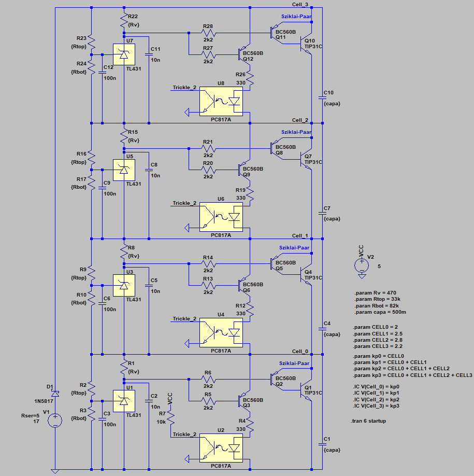Select the U5 TL431 shunt regulator symbol
This screenshot has height=476, width=474.
(x=124, y=170)
